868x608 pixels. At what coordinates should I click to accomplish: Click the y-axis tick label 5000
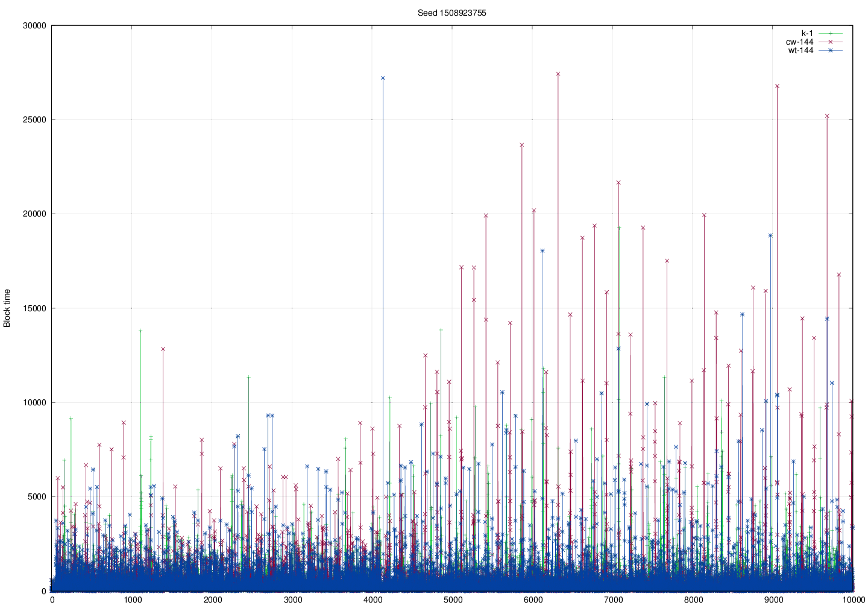pyautogui.click(x=37, y=497)
